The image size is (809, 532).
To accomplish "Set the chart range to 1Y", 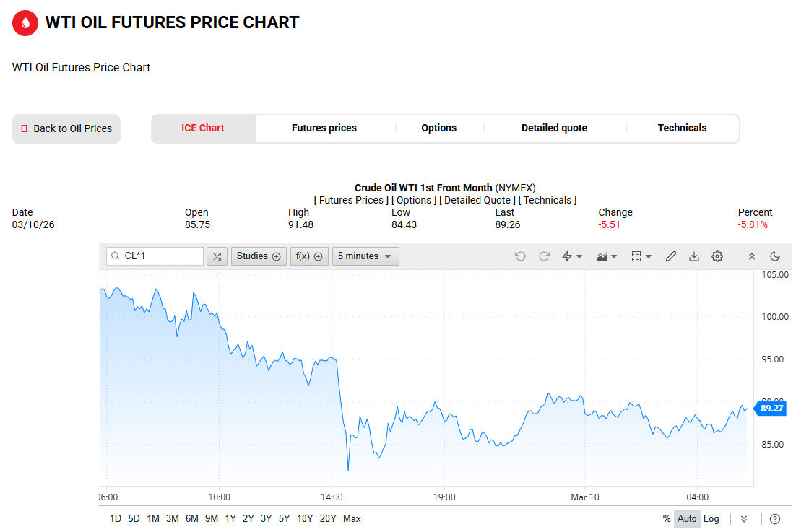I will tap(230, 518).
